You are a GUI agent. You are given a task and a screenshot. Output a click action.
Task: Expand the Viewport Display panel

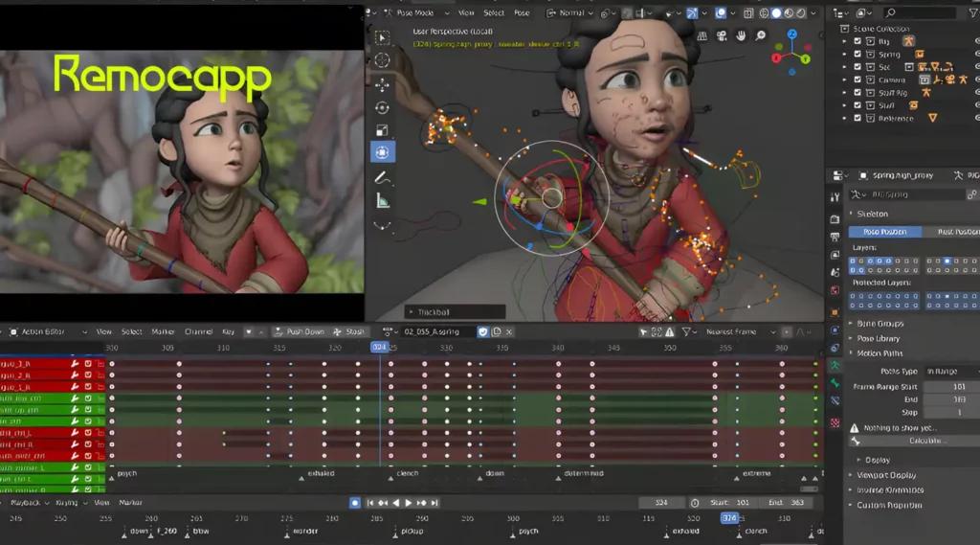pos(886,475)
